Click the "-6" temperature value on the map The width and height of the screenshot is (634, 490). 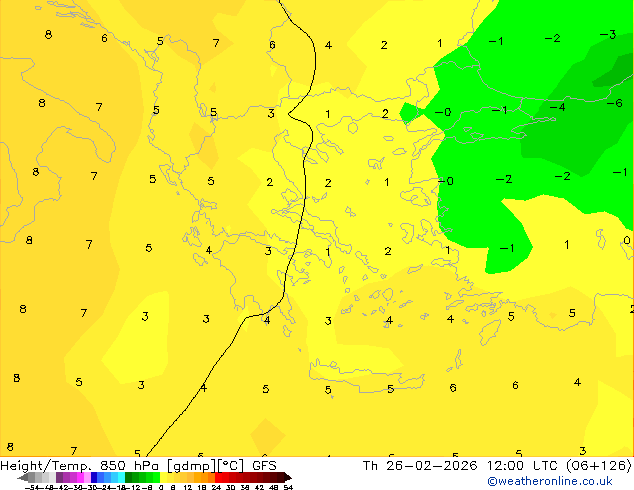tap(614, 103)
